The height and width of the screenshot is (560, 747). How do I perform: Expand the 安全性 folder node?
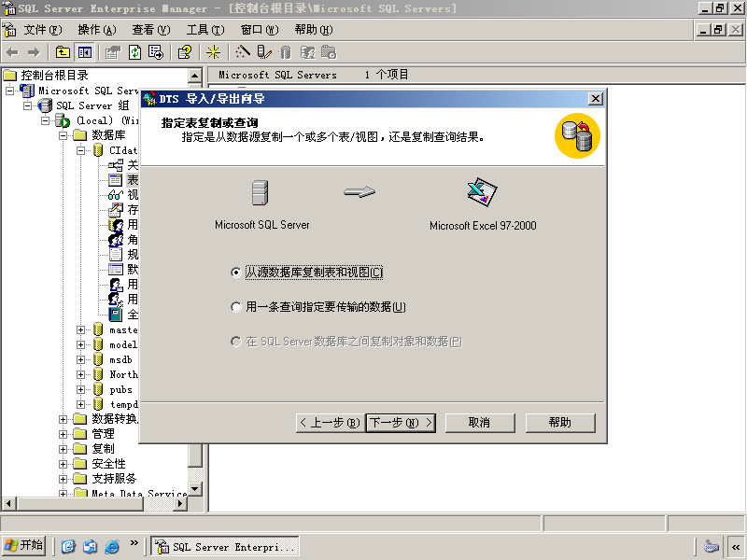pyautogui.click(x=63, y=464)
